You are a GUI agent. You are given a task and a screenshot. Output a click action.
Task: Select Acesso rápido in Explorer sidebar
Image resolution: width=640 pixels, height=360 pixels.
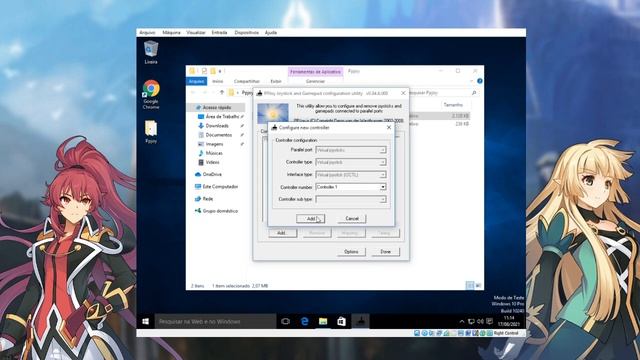216,107
